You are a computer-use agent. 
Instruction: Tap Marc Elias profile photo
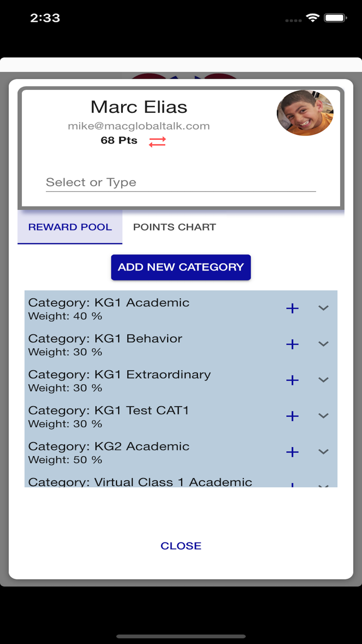point(305,113)
